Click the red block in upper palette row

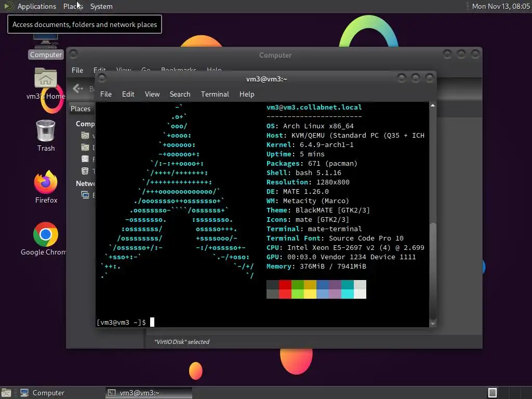click(x=285, y=285)
